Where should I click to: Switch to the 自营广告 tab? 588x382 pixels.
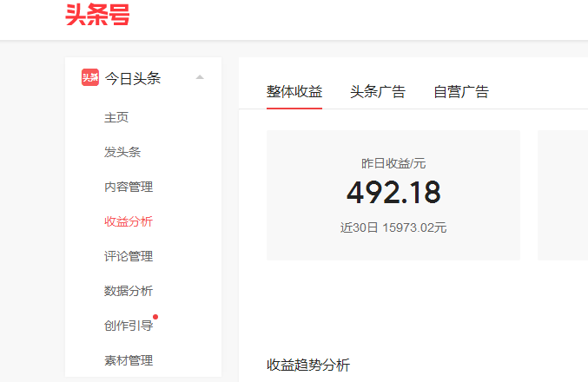click(461, 92)
